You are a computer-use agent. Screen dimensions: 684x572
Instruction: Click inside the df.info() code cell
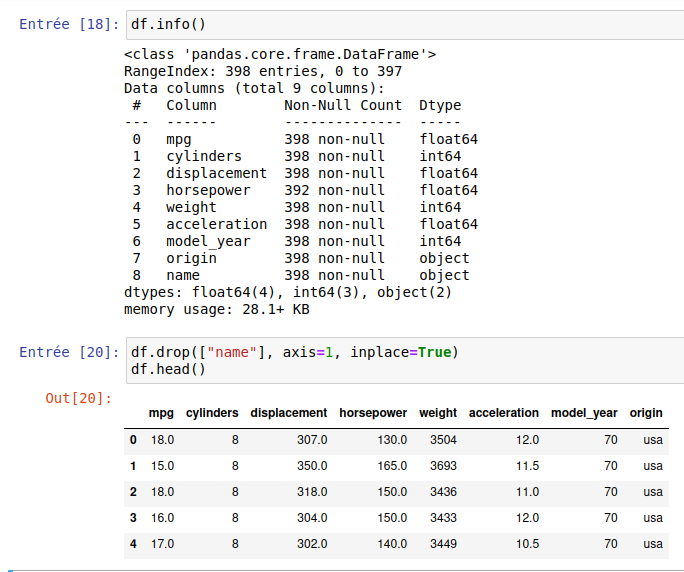(x=400, y=23)
